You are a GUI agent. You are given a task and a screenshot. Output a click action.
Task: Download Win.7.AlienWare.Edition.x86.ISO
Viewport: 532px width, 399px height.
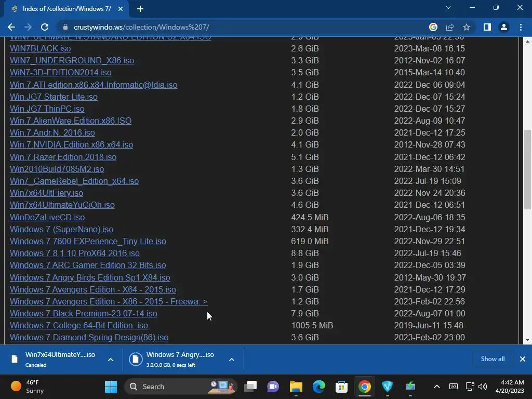pyautogui.click(x=71, y=121)
